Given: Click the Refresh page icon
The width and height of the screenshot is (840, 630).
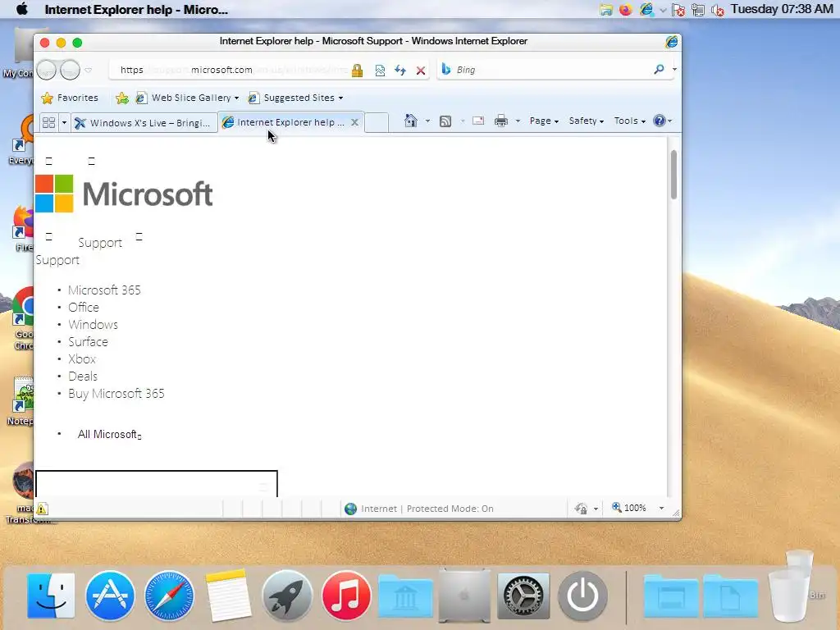Looking at the screenshot, I should point(400,71).
